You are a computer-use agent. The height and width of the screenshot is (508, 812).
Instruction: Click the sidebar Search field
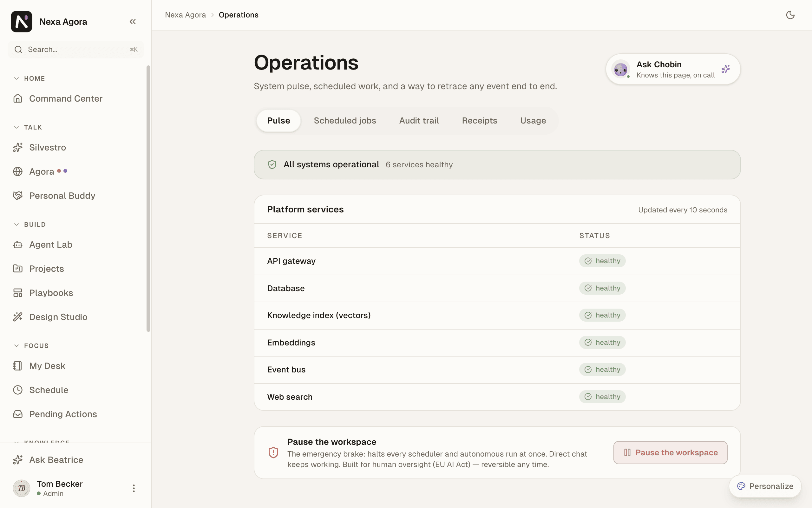click(x=76, y=50)
